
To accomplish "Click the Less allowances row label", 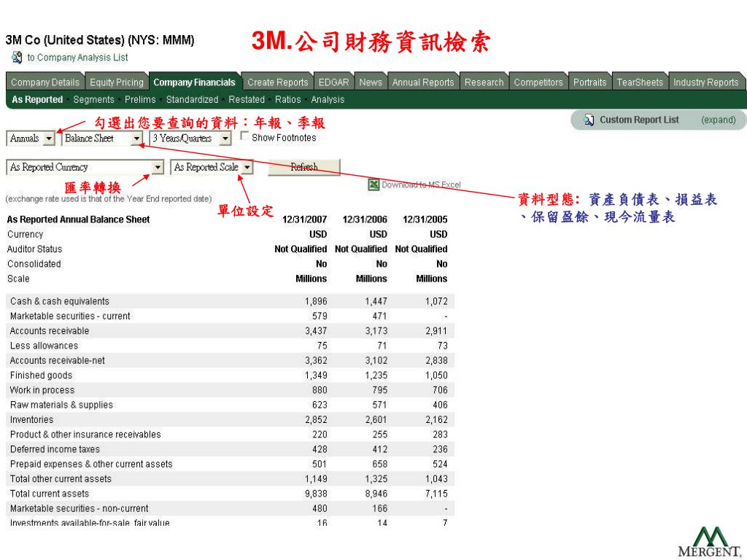I will 44,346.
